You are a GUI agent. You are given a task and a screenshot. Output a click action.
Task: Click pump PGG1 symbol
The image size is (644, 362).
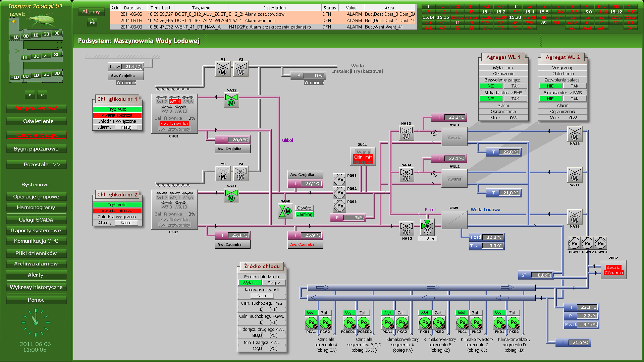[339, 180]
